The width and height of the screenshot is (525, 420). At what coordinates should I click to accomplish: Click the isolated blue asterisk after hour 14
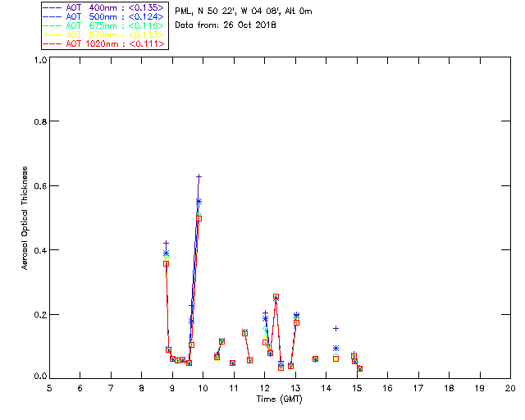click(x=336, y=349)
